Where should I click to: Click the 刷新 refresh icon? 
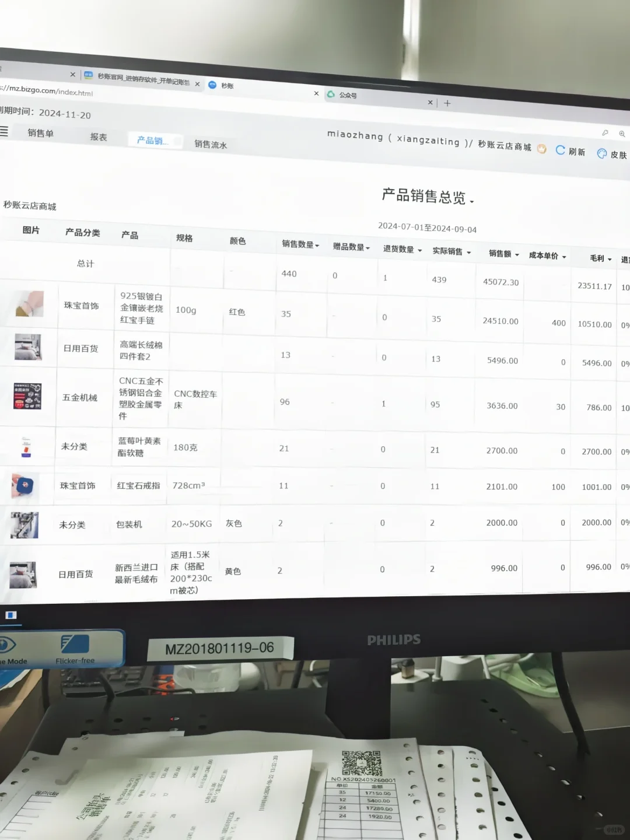[560, 150]
